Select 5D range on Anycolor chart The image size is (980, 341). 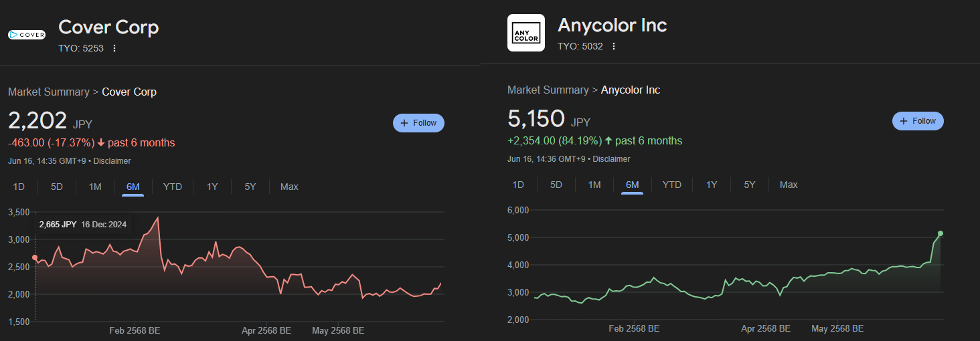click(x=556, y=185)
